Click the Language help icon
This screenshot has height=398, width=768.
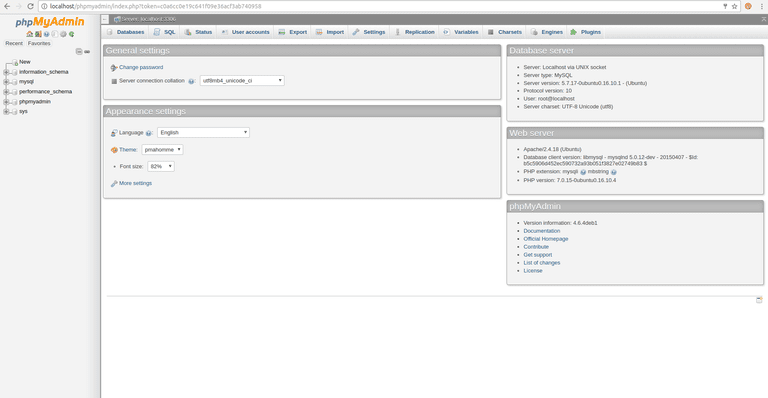coord(148,133)
